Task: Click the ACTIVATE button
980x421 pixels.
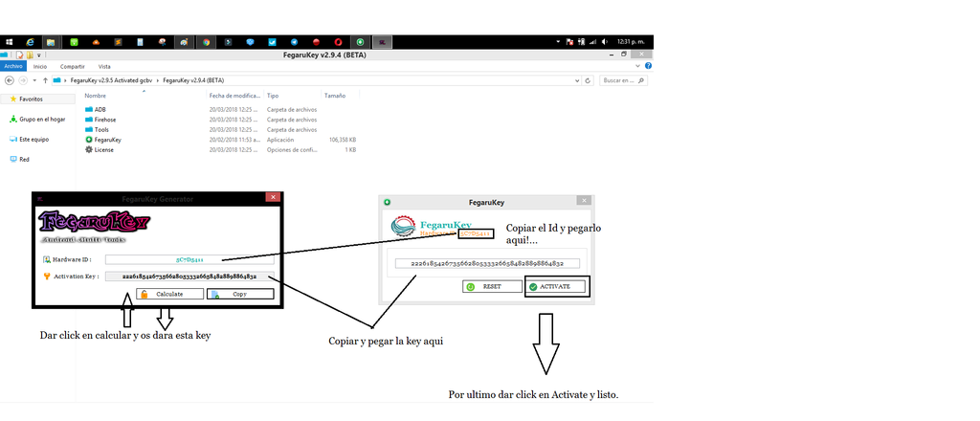Action: [x=556, y=287]
